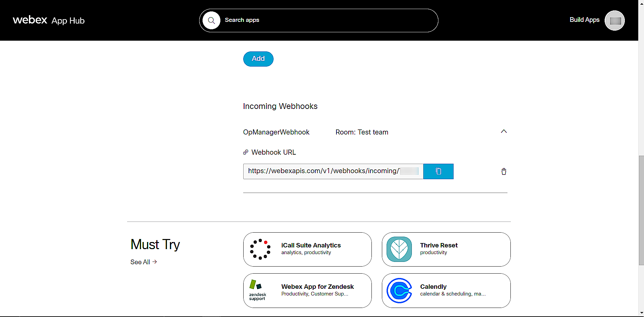The image size is (644, 317).
Task: Click the Thrive Reset leaf logo
Action: (x=399, y=249)
